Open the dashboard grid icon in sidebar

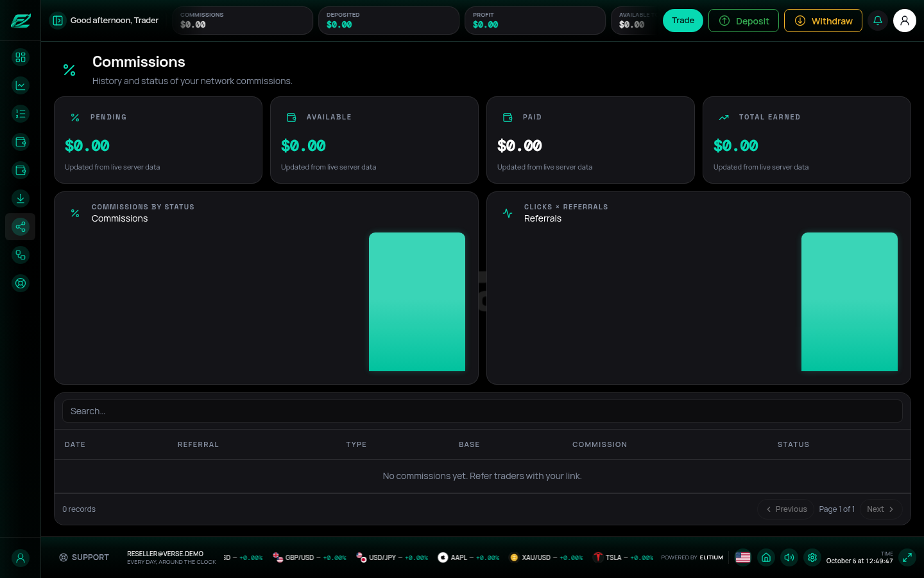coord(21,57)
